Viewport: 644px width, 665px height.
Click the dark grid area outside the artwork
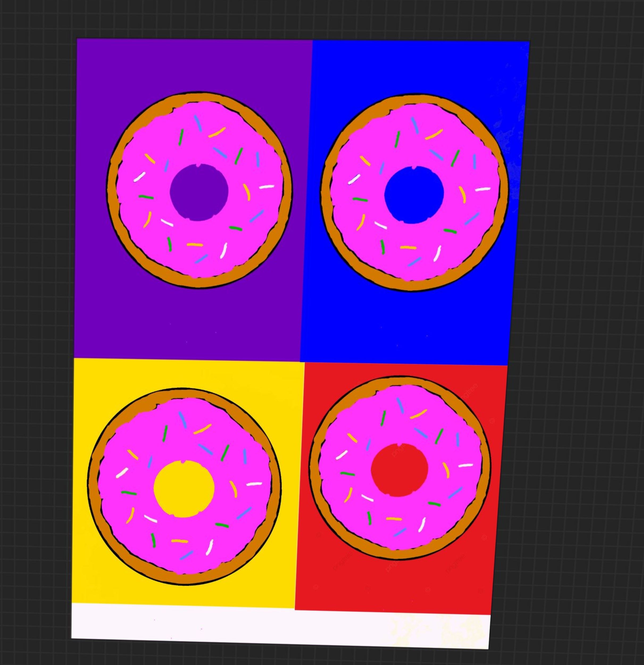click(x=577, y=339)
